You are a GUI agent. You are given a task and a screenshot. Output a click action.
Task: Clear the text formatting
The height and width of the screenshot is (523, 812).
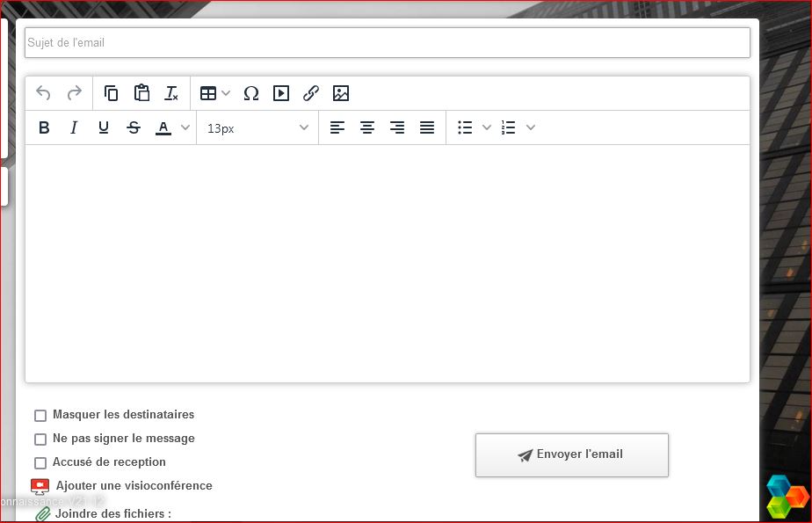pyautogui.click(x=172, y=93)
